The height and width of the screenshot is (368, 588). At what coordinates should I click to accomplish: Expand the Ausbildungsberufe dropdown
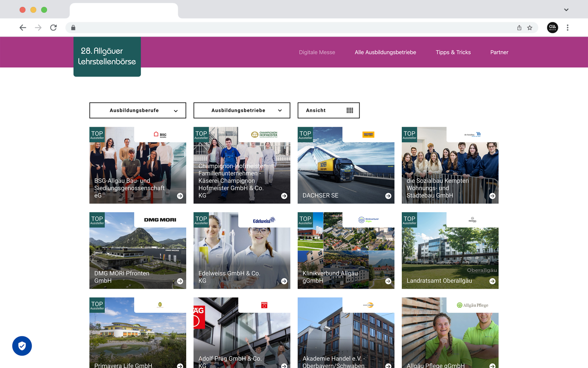(138, 111)
